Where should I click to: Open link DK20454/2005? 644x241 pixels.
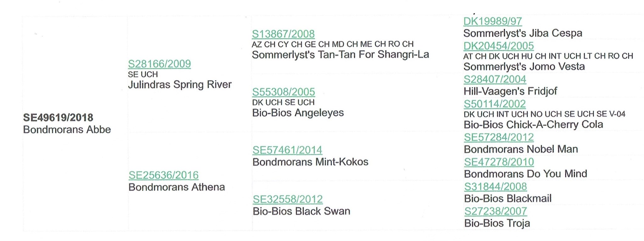tap(499, 46)
